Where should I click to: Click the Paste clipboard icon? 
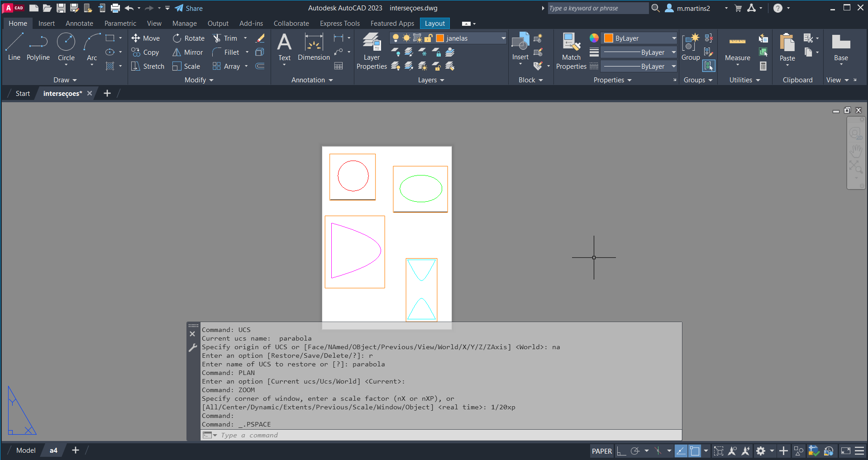tap(787, 47)
